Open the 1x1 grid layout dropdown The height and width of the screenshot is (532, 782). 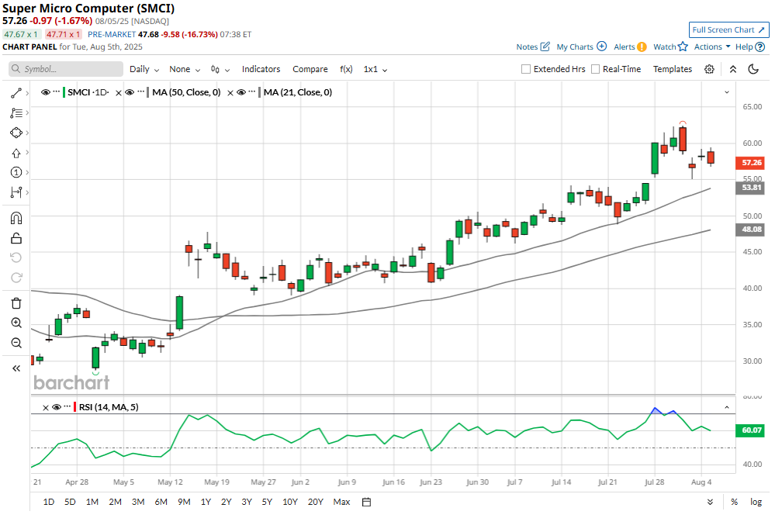point(375,69)
